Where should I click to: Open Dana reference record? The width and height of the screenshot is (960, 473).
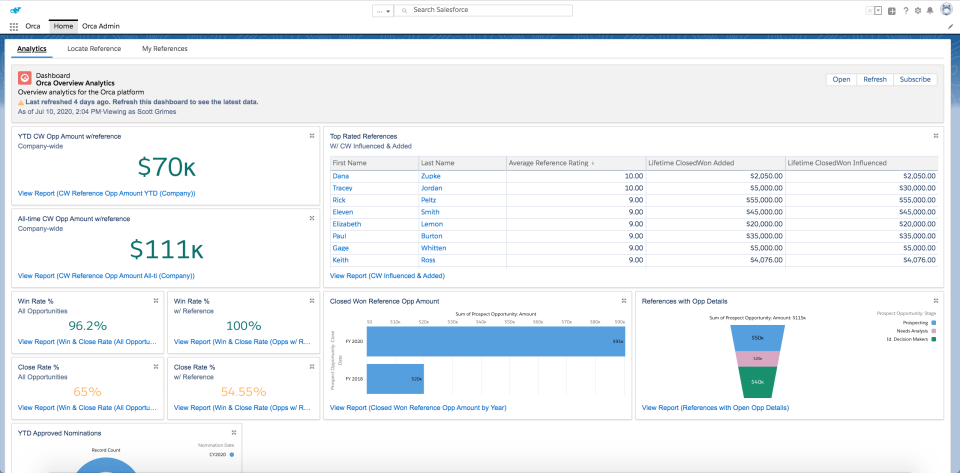click(x=340, y=176)
